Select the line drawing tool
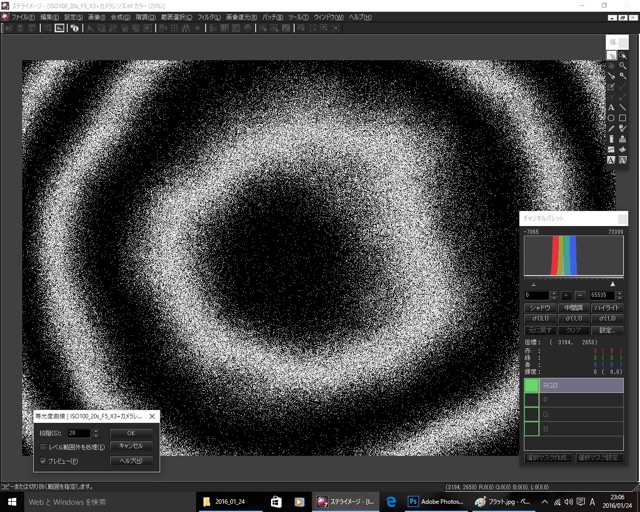 click(x=623, y=107)
